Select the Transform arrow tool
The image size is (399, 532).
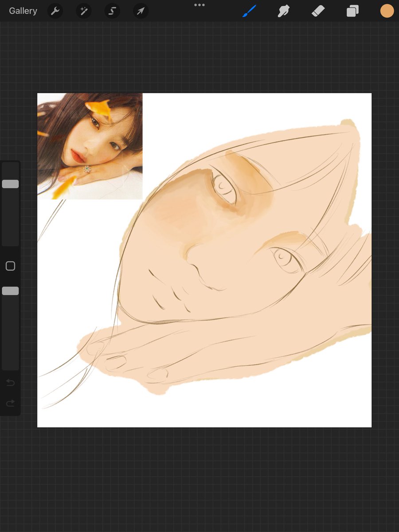tap(140, 11)
